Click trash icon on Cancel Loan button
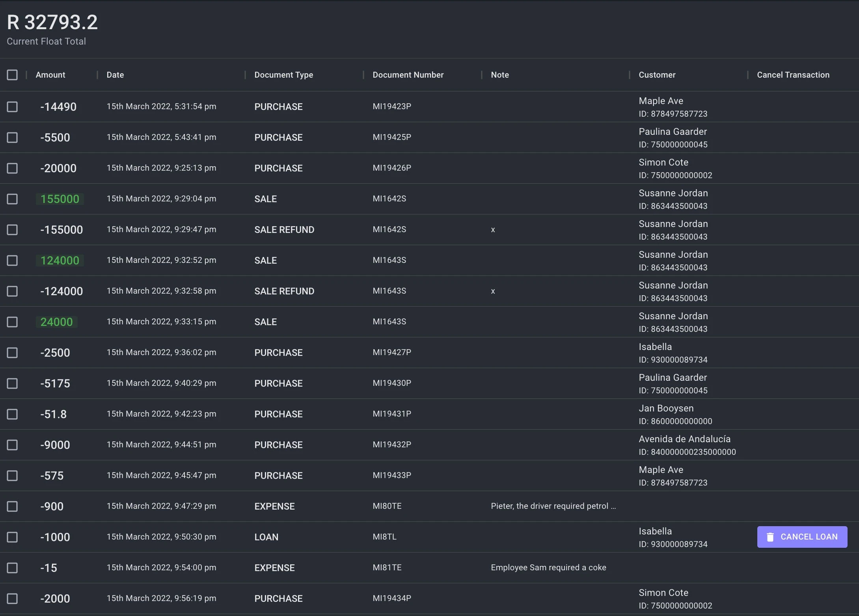The width and height of the screenshot is (859, 616). (x=770, y=537)
